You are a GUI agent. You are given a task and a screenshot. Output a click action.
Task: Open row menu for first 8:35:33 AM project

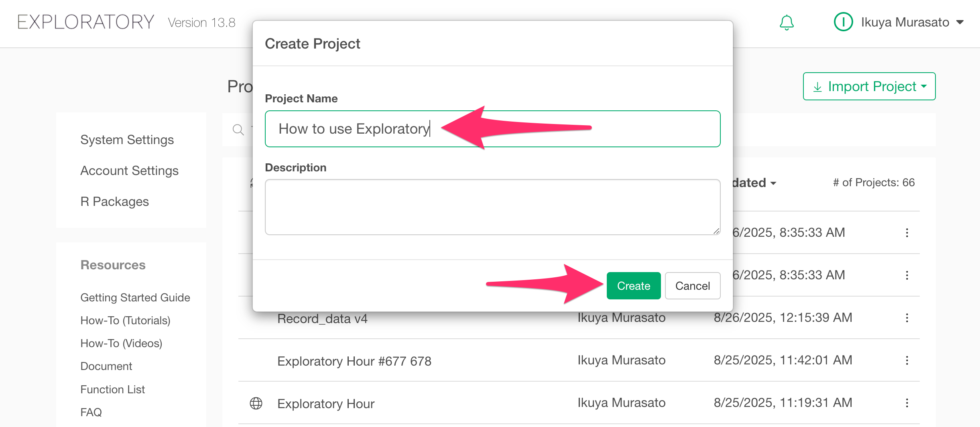click(x=907, y=233)
